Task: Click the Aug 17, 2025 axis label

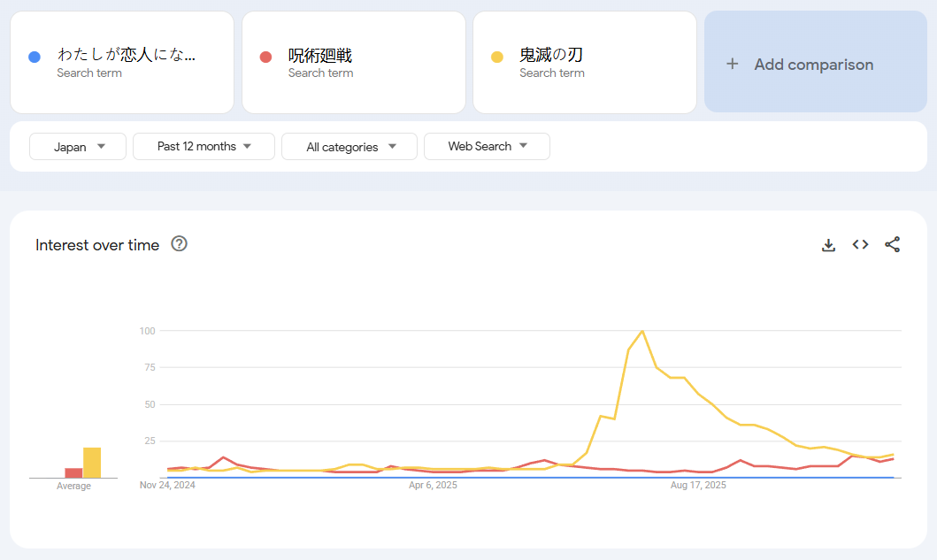Action: 698,485
